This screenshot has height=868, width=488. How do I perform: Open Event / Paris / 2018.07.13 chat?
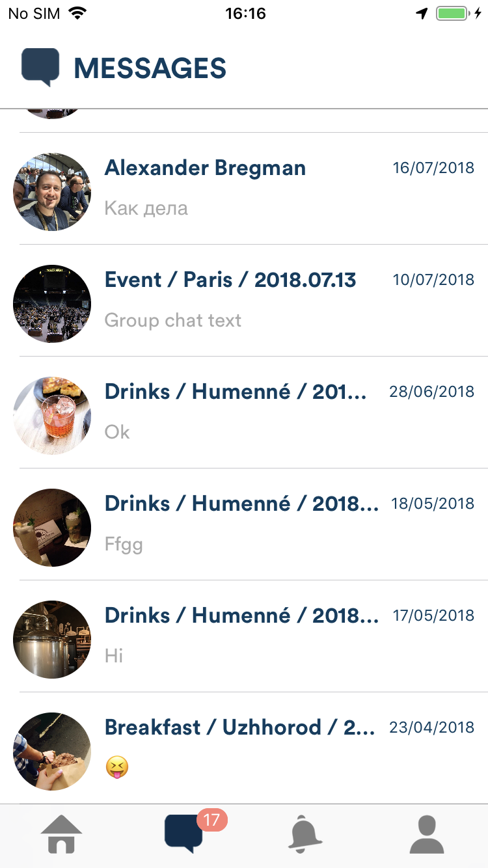tap(244, 301)
